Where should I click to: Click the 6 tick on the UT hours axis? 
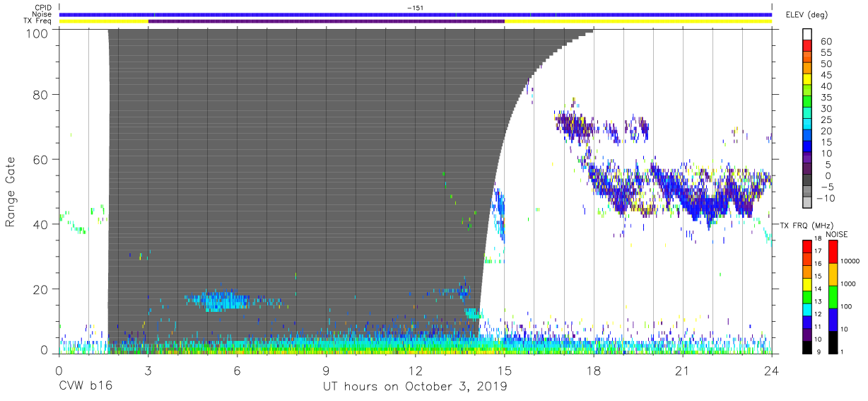[237, 370]
